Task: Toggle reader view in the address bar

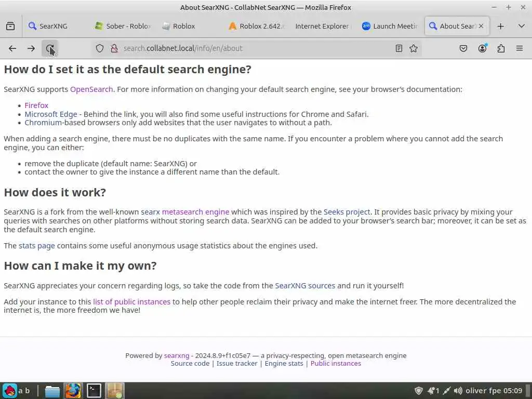Action: point(398,48)
